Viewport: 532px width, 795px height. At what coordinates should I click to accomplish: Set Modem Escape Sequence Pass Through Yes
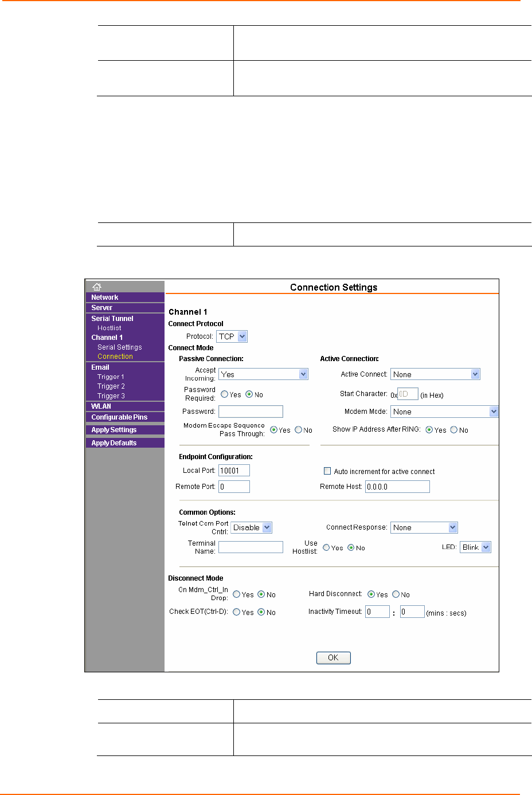(x=273, y=430)
